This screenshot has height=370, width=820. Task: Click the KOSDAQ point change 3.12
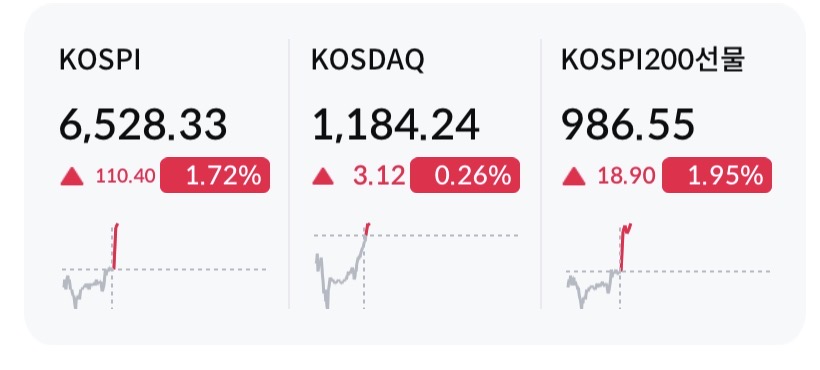[x=379, y=176]
